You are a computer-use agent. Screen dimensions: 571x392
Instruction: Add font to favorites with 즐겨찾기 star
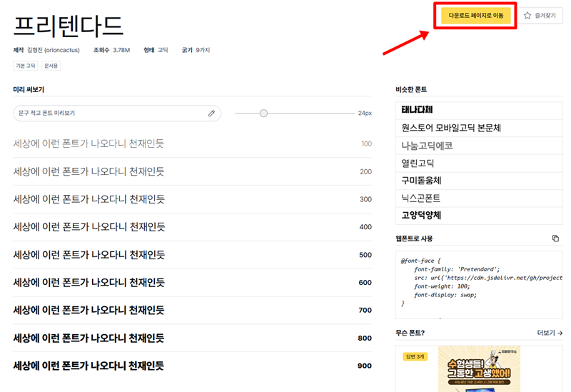pyautogui.click(x=540, y=16)
